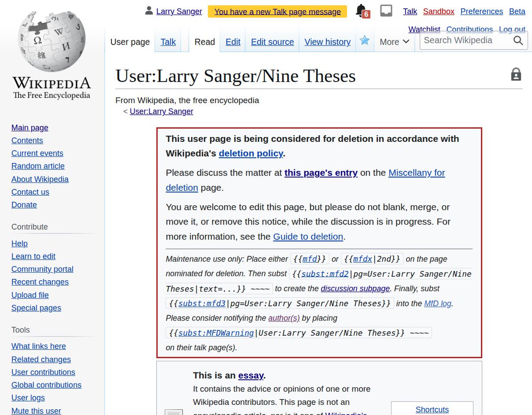This screenshot has height=415, width=532.
Task: Open the Donate sidebar link
Action: 24,205
